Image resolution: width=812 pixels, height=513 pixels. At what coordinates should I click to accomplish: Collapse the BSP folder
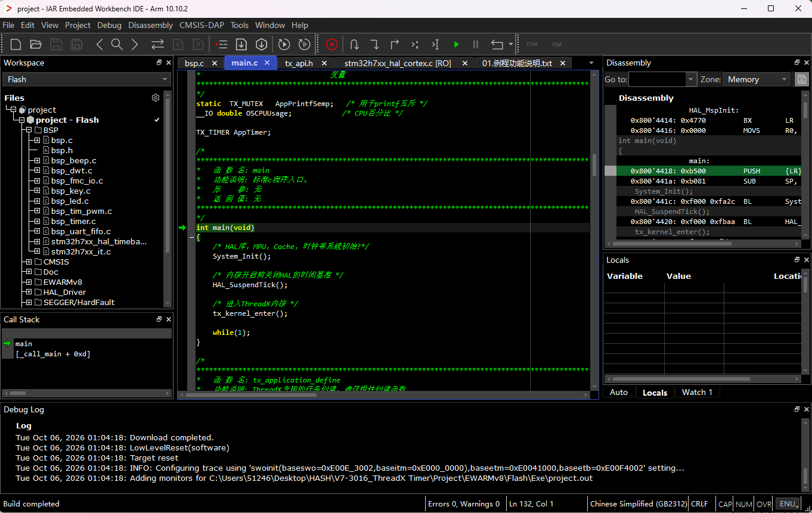coord(29,130)
